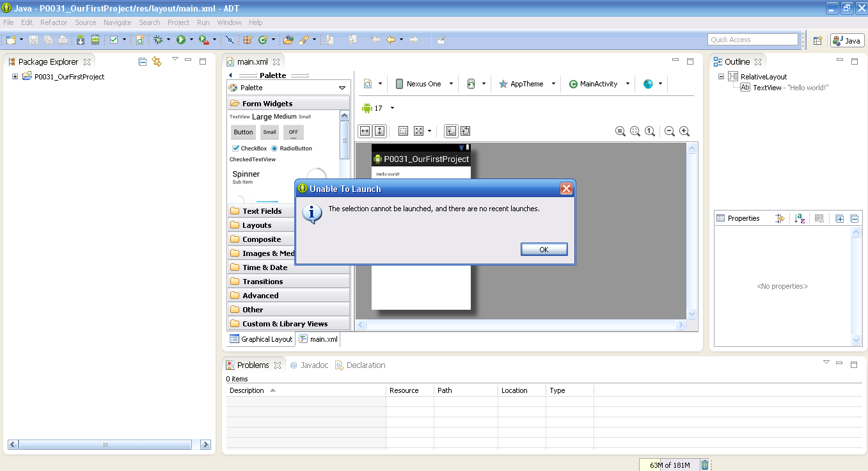
Task: Zoom in on the layout canvas
Action: 684,131
